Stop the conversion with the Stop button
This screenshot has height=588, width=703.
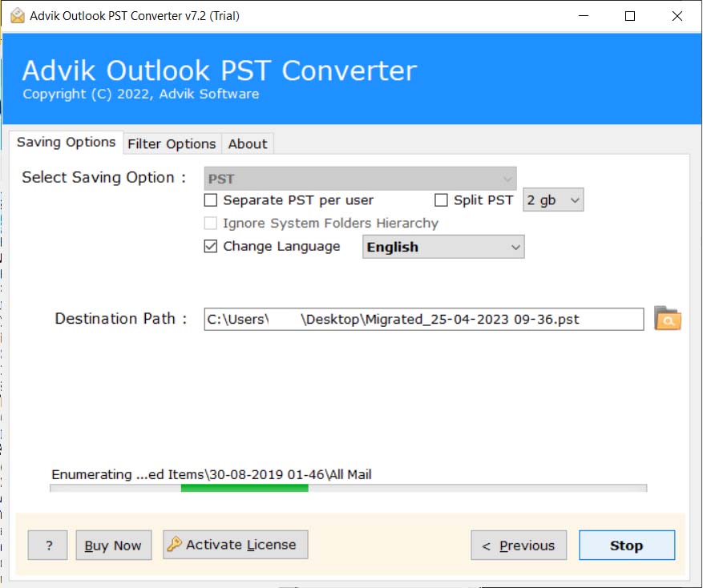click(627, 546)
